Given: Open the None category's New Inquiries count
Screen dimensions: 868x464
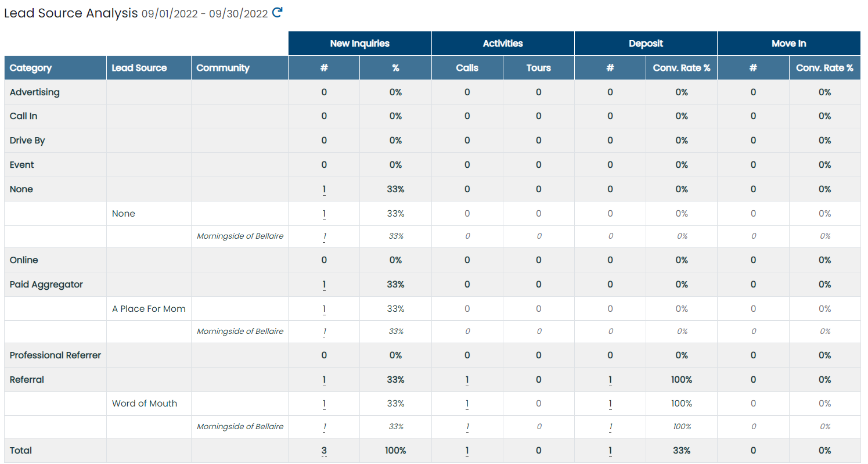Looking at the screenshot, I should click(x=324, y=189).
